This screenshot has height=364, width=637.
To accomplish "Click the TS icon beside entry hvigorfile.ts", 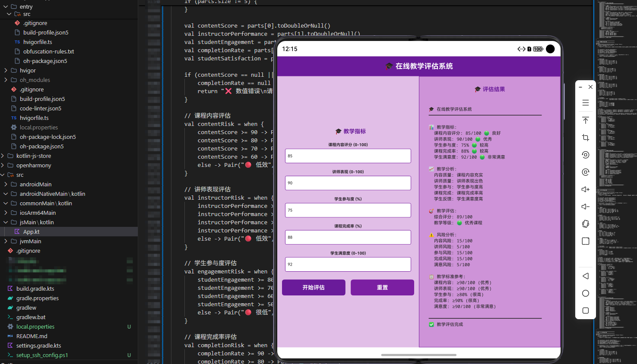I will (17, 42).
